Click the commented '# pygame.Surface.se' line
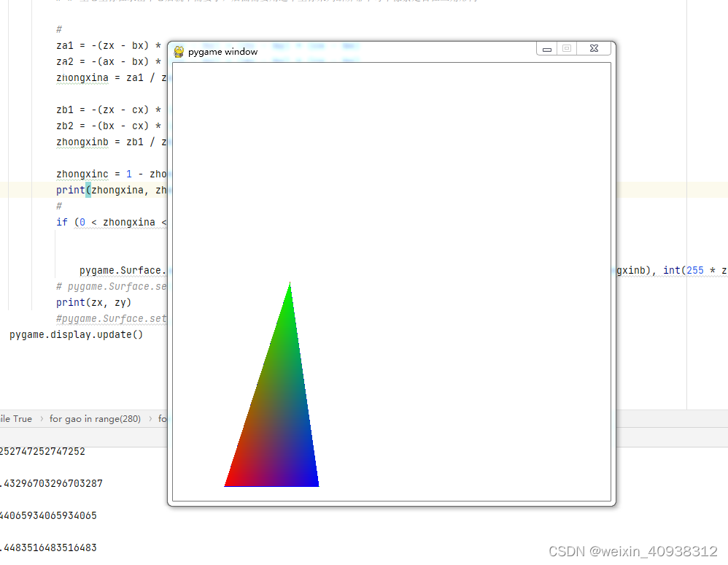 coord(112,286)
